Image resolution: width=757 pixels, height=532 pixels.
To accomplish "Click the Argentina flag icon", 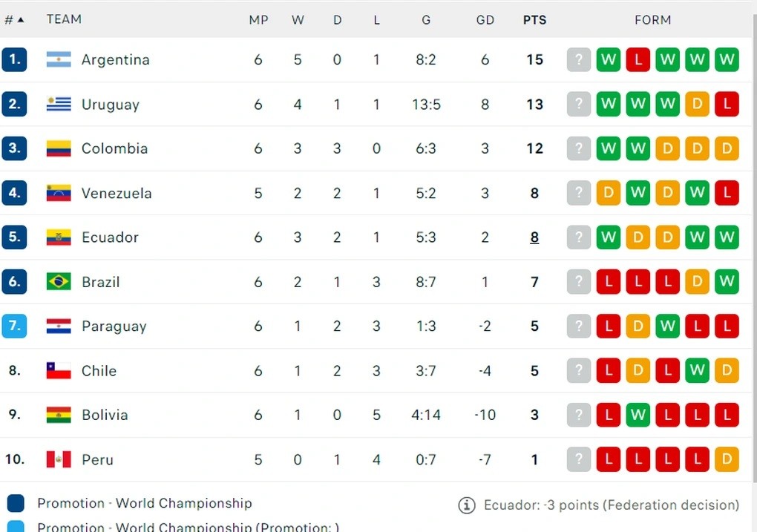I will tap(59, 59).
